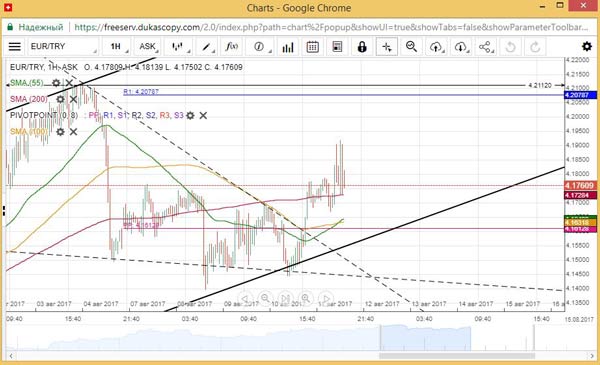Expand the 1H timeframe selector
This screenshot has height=365, width=600.
pos(117,47)
